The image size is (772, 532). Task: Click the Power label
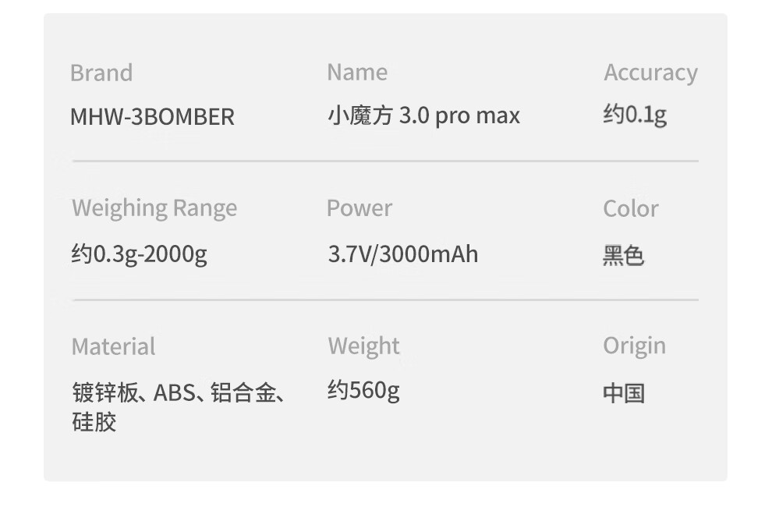pos(359,208)
